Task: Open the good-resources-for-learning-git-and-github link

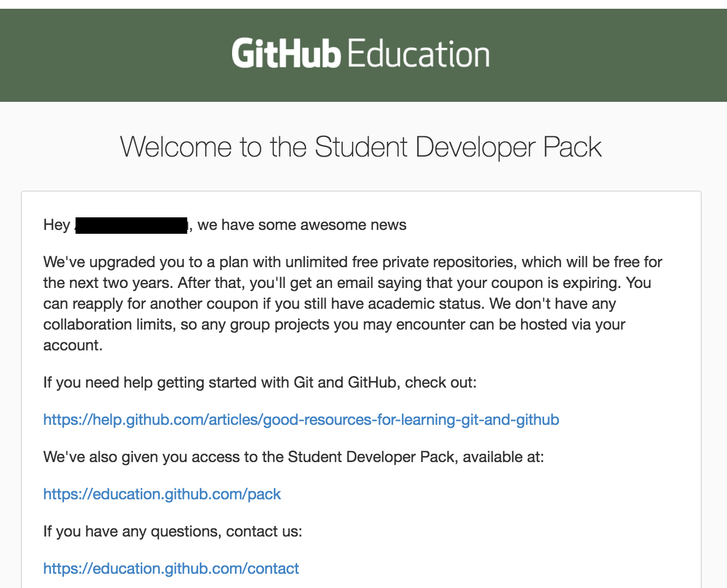Action: click(301, 420)
